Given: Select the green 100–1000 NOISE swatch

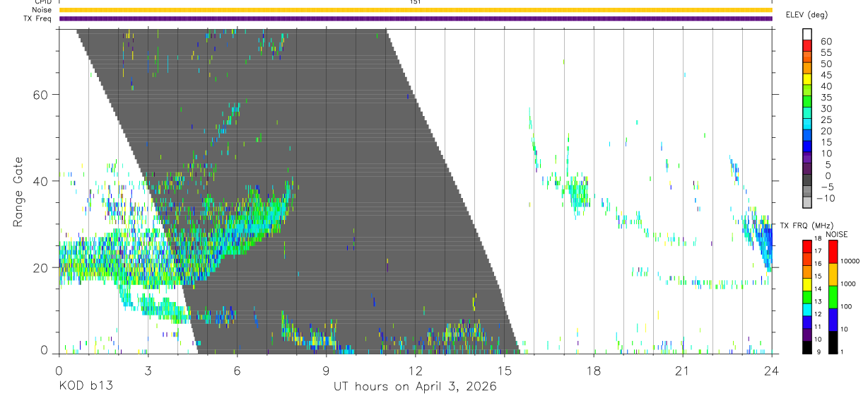Looking at the screenshot, I should click(x=833, y=297).
